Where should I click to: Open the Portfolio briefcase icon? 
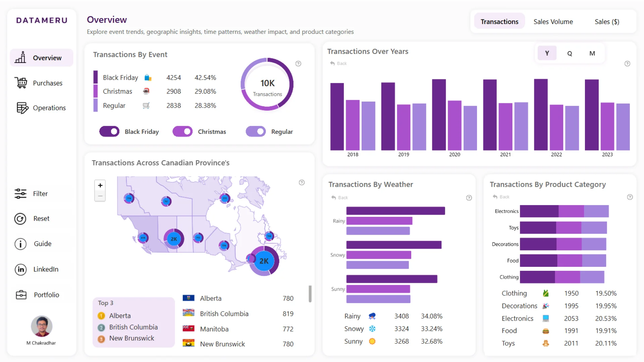[21, 295]
